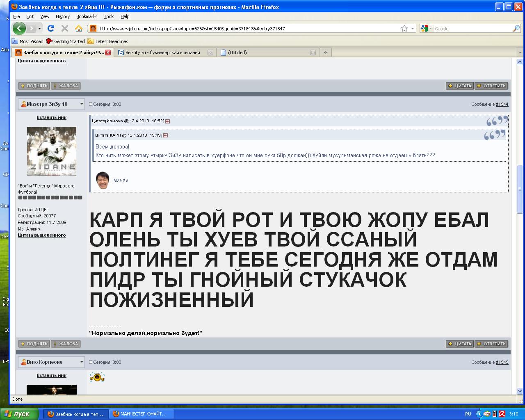
Task: Click the vertical scrollbar thumb
Action: (x=520, y=189)
